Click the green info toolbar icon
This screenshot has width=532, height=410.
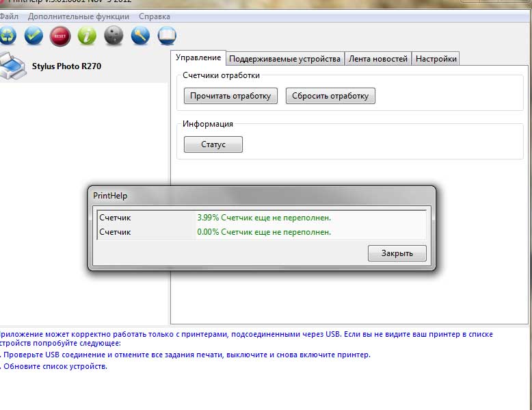pyautogui.click(x=87, y=36)
